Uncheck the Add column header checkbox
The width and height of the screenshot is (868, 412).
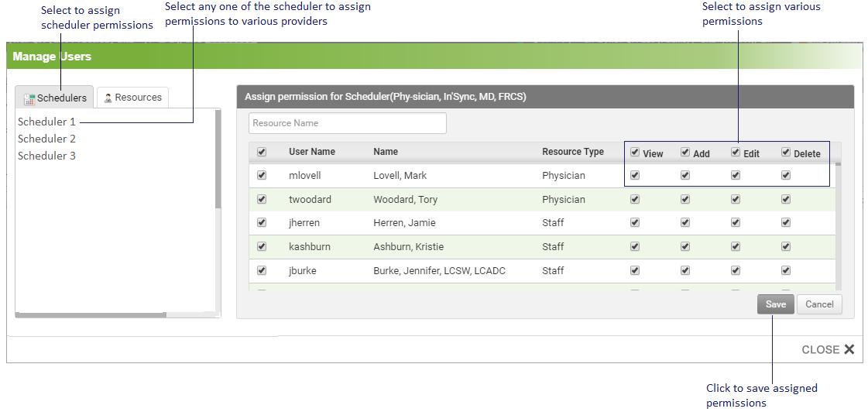pyautogui.click(x=685, y=153)
